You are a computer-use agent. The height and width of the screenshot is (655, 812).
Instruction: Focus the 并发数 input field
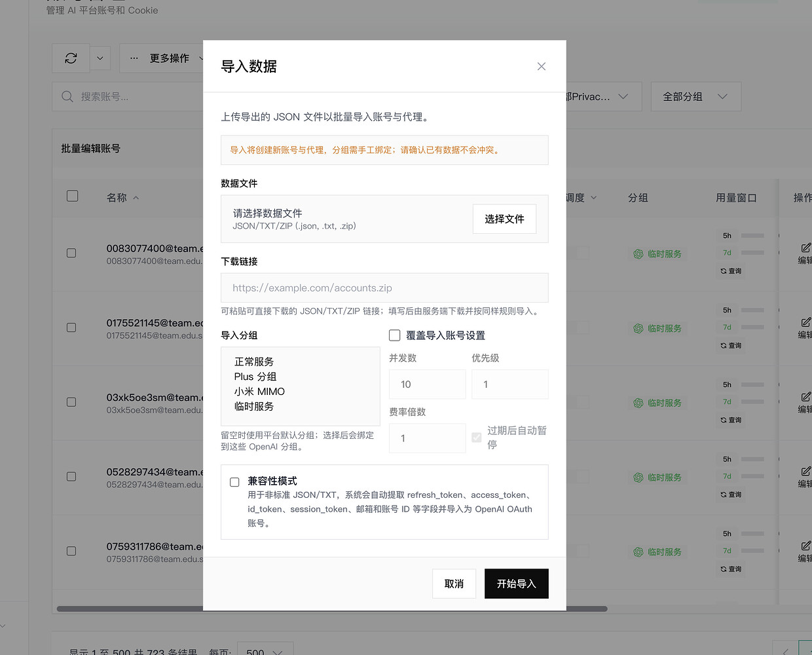pyautogui.click(x=428, y=384)
